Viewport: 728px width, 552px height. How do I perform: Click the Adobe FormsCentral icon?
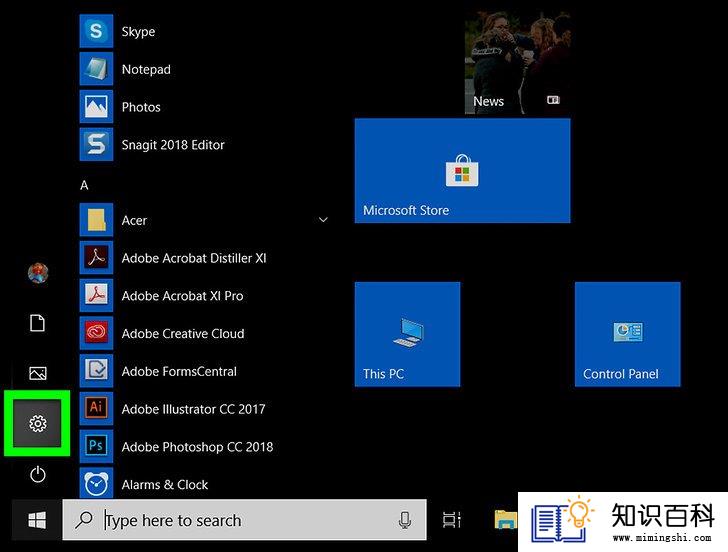[96, 370]
